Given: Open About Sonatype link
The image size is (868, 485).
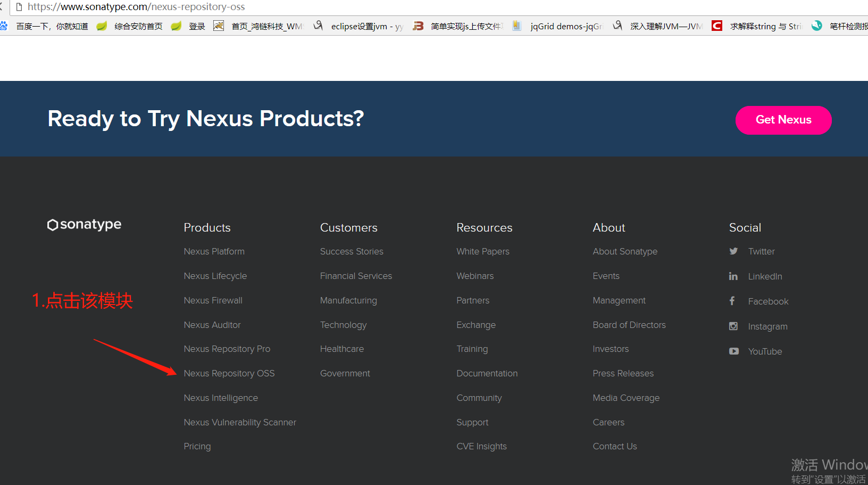Looking at the screenshot, I should point(625,251).
